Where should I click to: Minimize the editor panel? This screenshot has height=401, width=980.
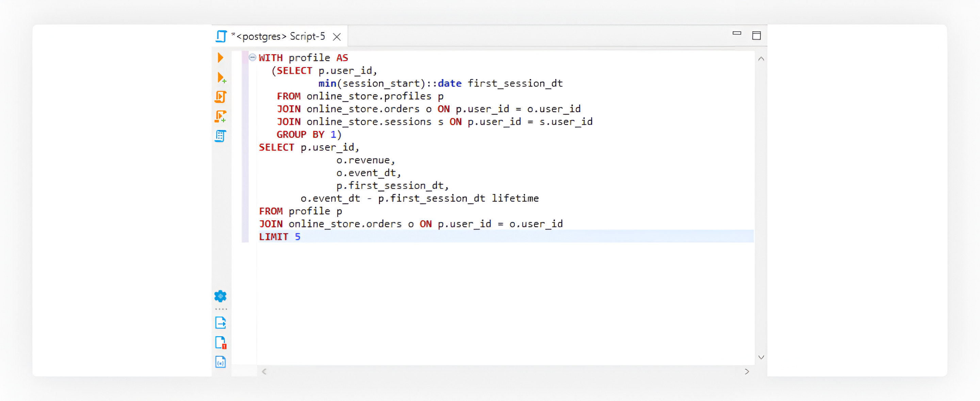(x=737, y=33)
